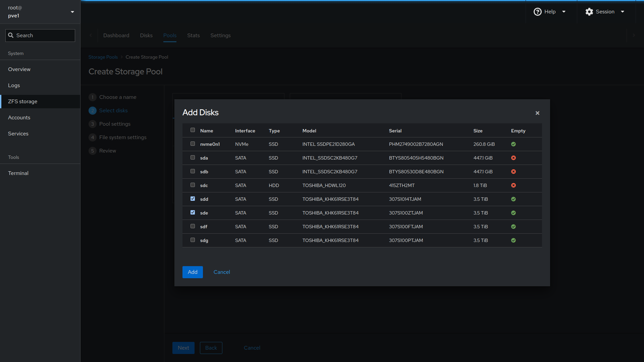Click the Name column header
This screenshot has width=644, height=362.
click(x=207, y=131)
